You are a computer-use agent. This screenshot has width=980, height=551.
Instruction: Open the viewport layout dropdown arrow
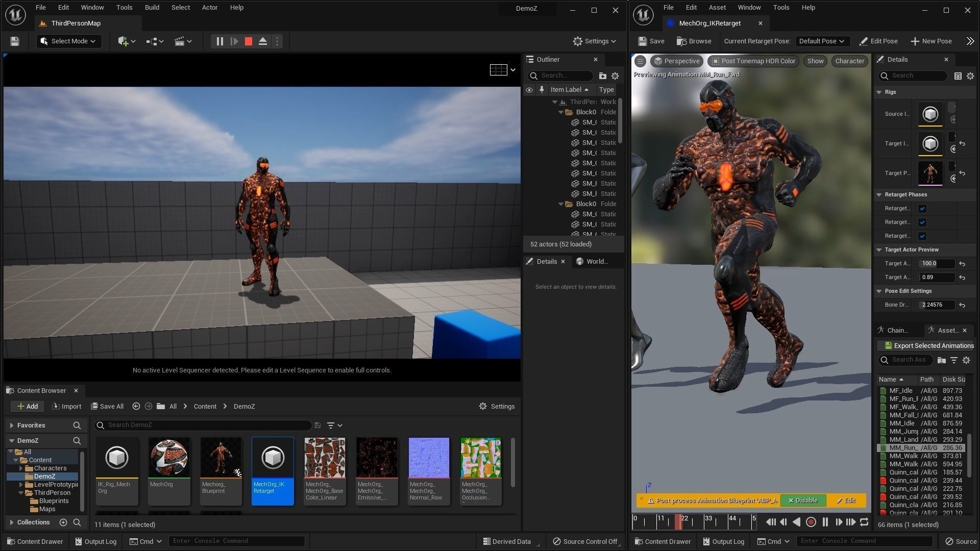(513, 70)
